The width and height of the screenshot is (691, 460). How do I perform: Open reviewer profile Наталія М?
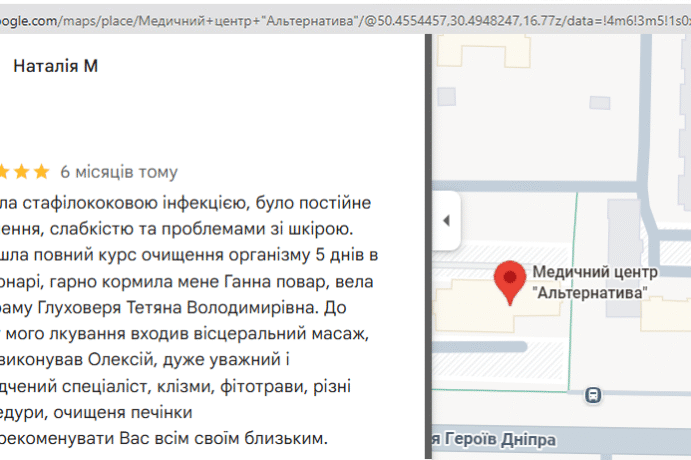(x=55, y=66)
